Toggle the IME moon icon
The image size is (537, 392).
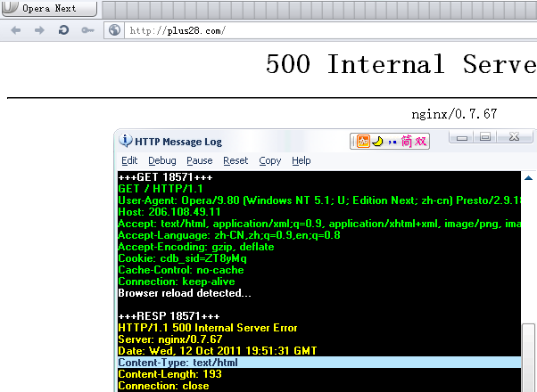click(377, 142)
